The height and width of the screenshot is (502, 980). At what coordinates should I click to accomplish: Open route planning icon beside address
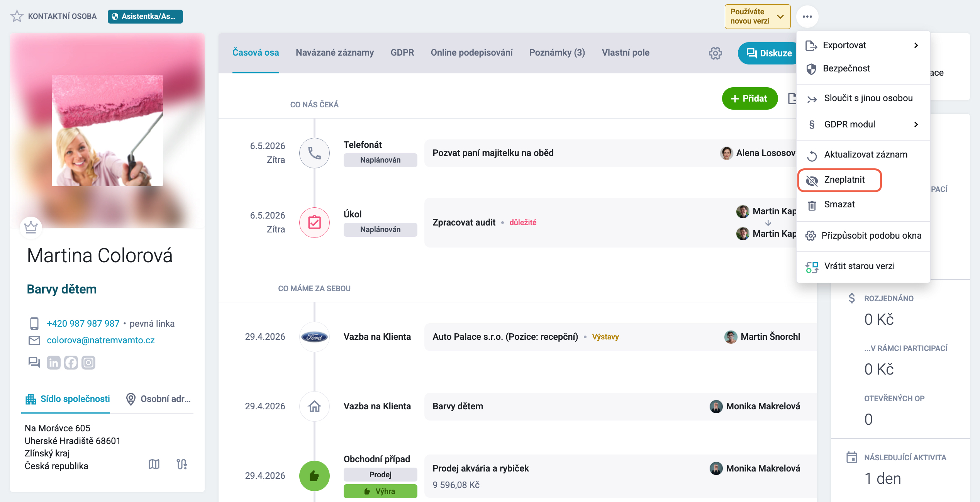coord(182,464)
